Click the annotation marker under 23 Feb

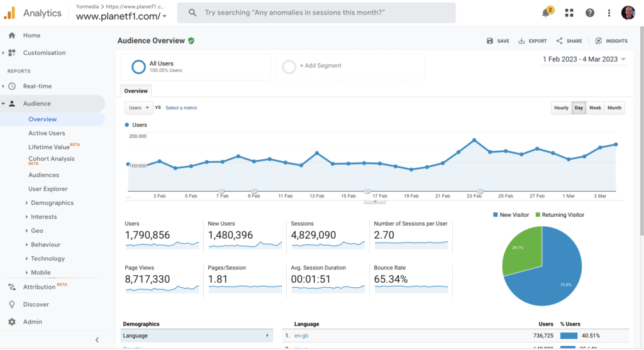[480, 191]
